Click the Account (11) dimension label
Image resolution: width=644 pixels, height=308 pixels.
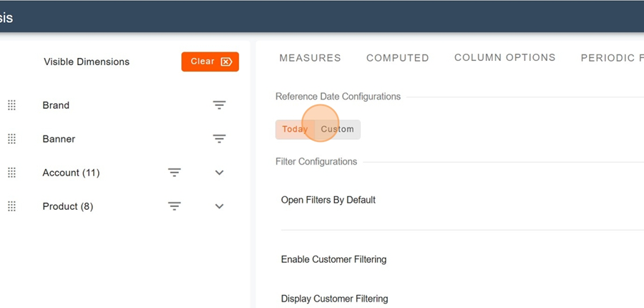point(71,173)
